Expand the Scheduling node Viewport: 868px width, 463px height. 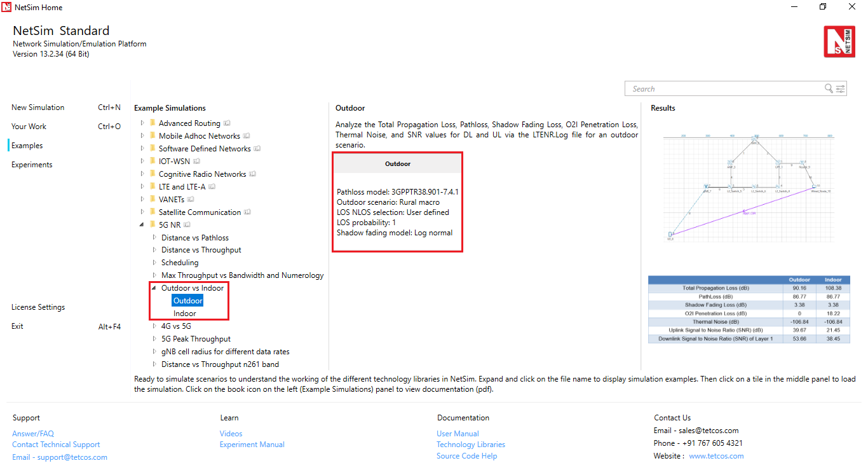(154, 263)
